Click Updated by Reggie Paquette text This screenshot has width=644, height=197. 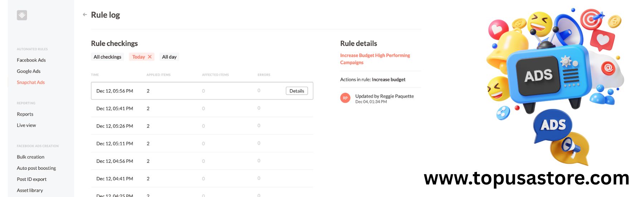[384, 96]
